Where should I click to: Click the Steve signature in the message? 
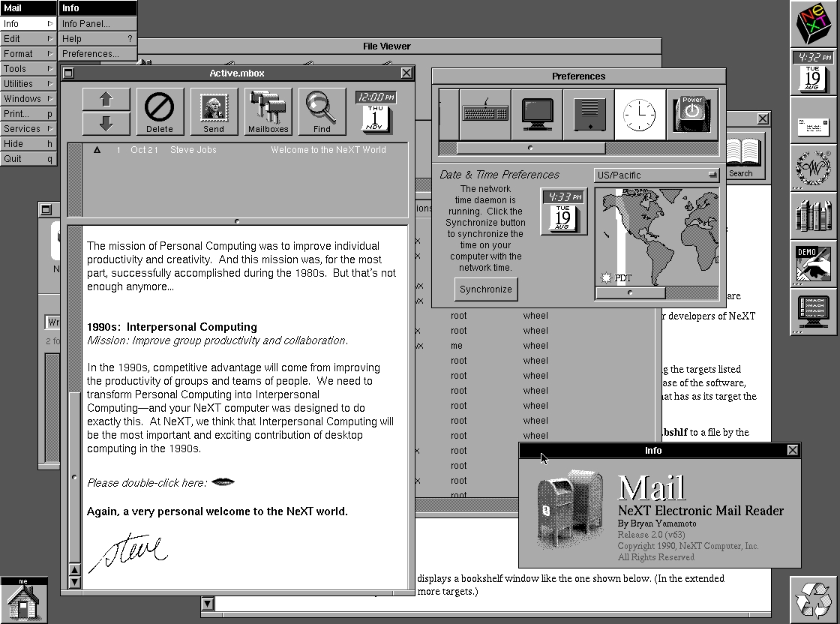128,552
